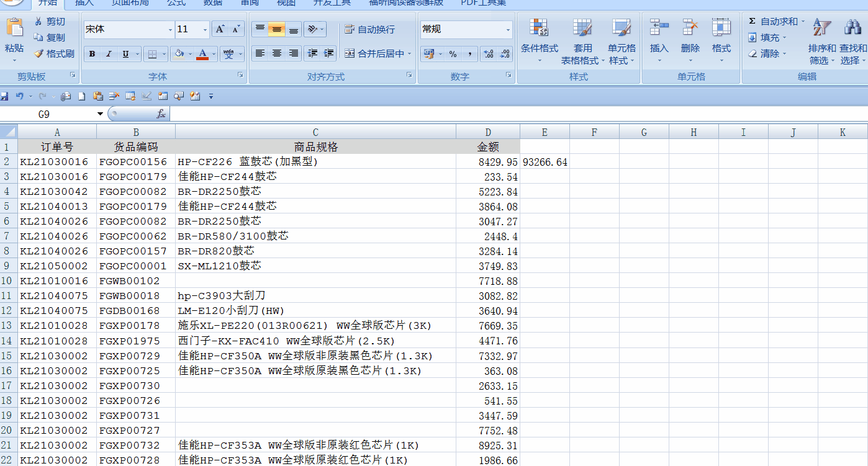Select cell E2 containing 93266.64
This screenshot has height=466, width=868.
545,161
